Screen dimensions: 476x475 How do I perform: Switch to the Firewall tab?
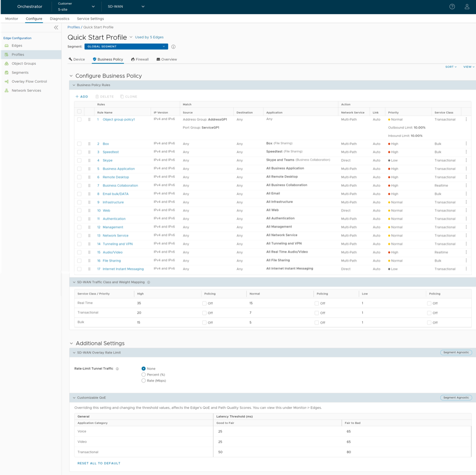click(x=140, y=59)
